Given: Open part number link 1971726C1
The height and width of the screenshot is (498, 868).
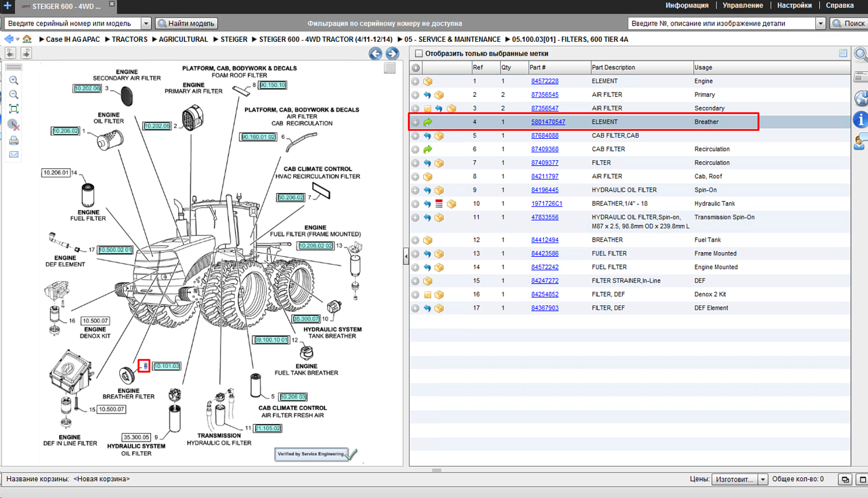Looking at the screenshot, I should coord(547,204).
